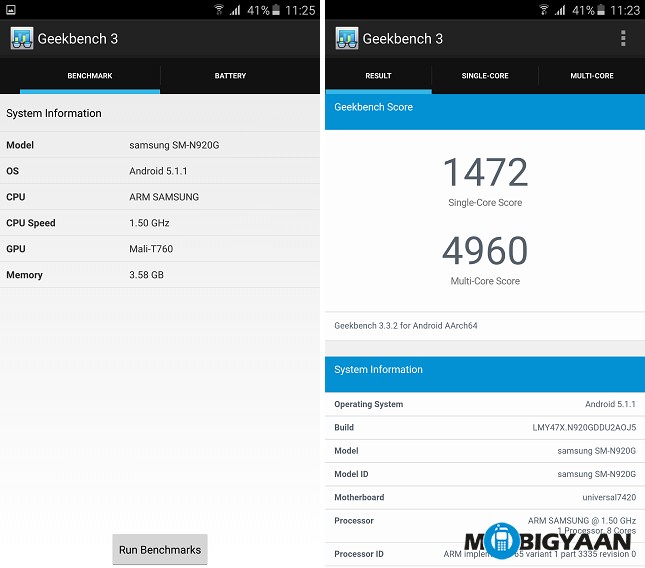Open the SINGLE-CORE tab
645x568 pixels.
tap(485, 76)
